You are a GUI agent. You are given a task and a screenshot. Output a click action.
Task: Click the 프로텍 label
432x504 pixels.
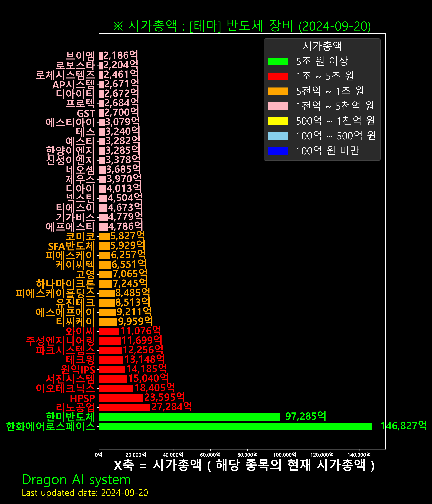tap(80, 104)
